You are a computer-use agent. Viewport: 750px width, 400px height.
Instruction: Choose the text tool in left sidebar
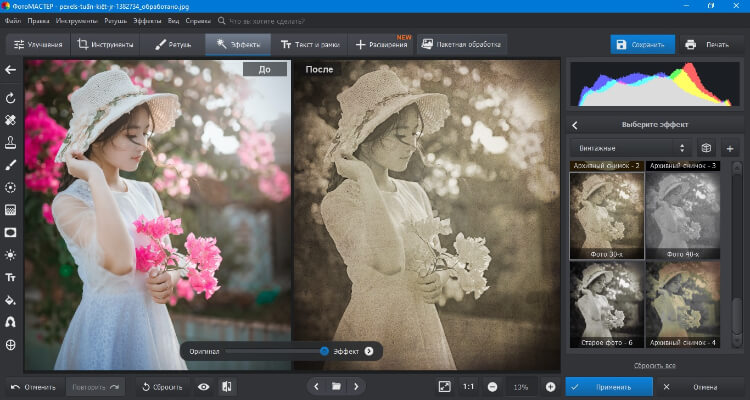11,277
